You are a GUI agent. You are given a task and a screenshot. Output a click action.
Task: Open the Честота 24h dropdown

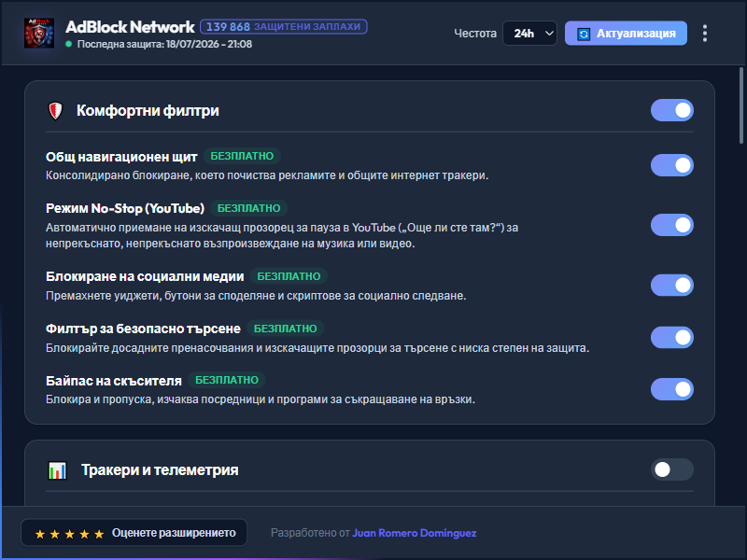tap(529, 34)
